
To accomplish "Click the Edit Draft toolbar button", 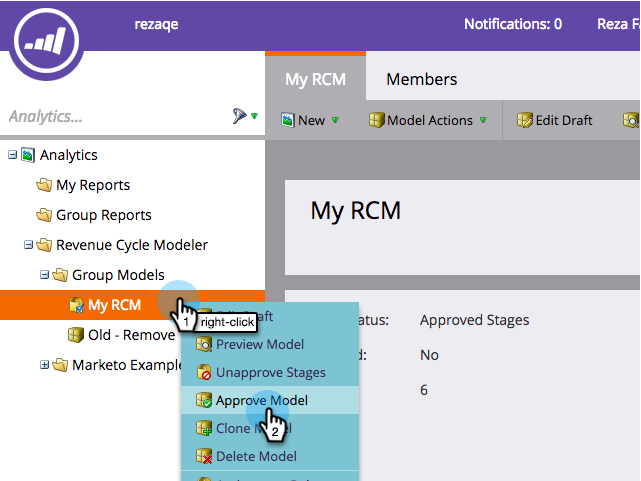I will (x=554, y=120).
